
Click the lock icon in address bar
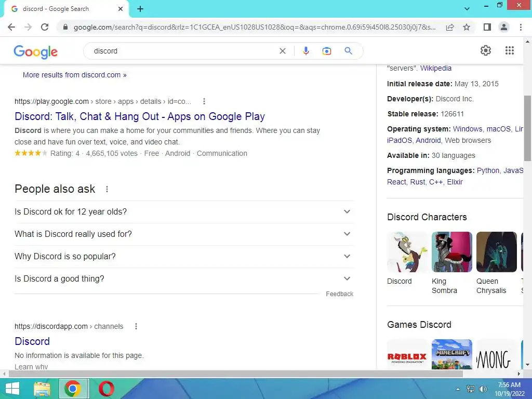(x=65, y=27)
